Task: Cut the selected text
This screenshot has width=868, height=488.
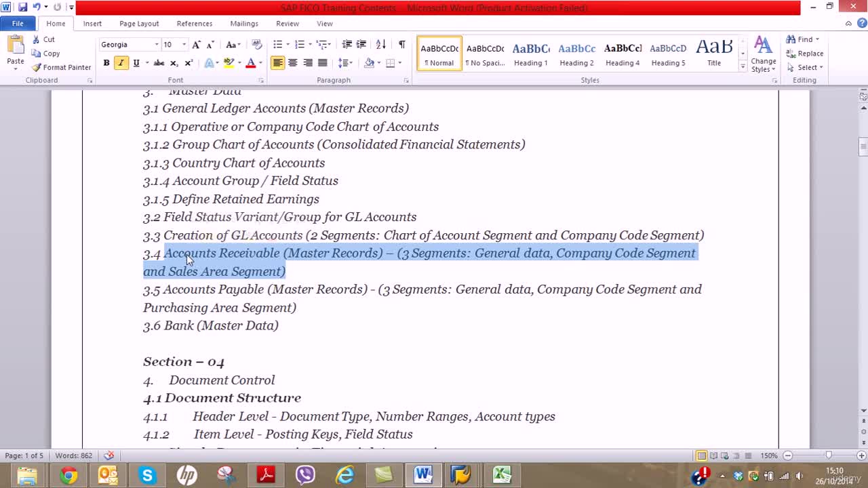Action: pyautogui.click(x=43, y=39)
